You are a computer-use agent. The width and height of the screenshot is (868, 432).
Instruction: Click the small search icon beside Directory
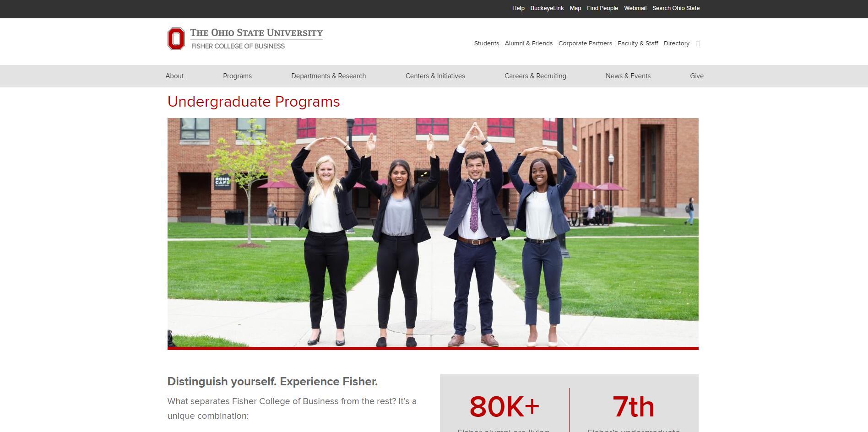pos(698,44)
